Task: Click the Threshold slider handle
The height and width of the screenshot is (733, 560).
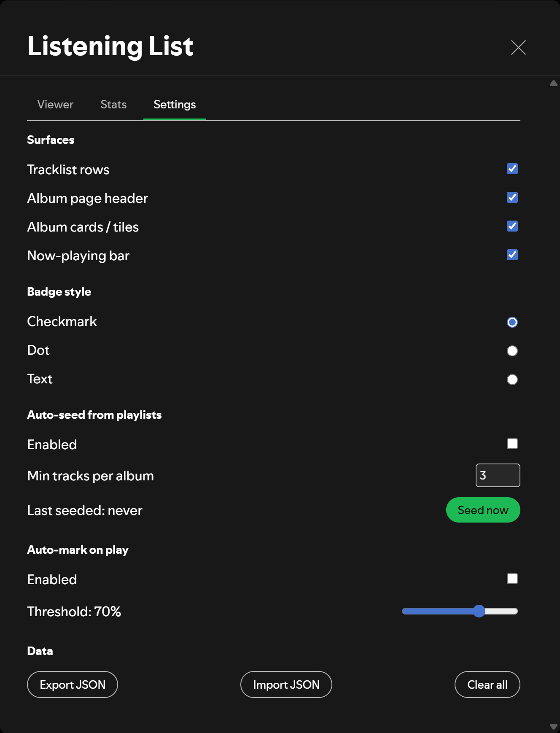Action: point(479,611)
